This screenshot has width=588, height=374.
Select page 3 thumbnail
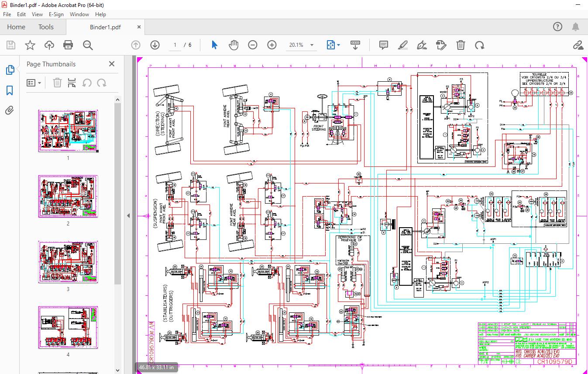[68, 262]
